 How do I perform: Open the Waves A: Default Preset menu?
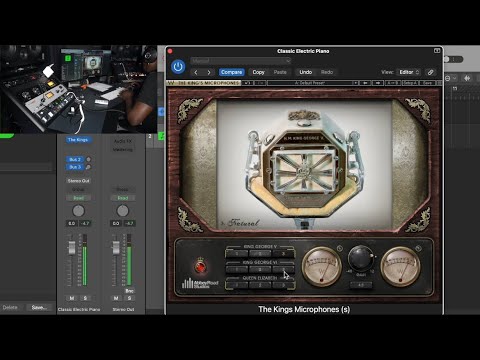tap(313, 83)
